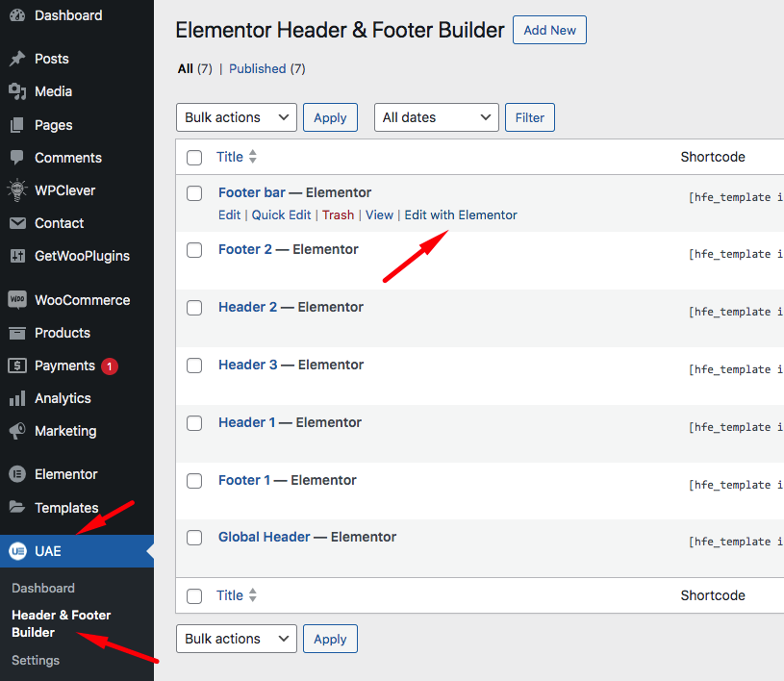784x681 pixels.
Task: Click View link under Footer bar
Action: click(x=379, y=215)
